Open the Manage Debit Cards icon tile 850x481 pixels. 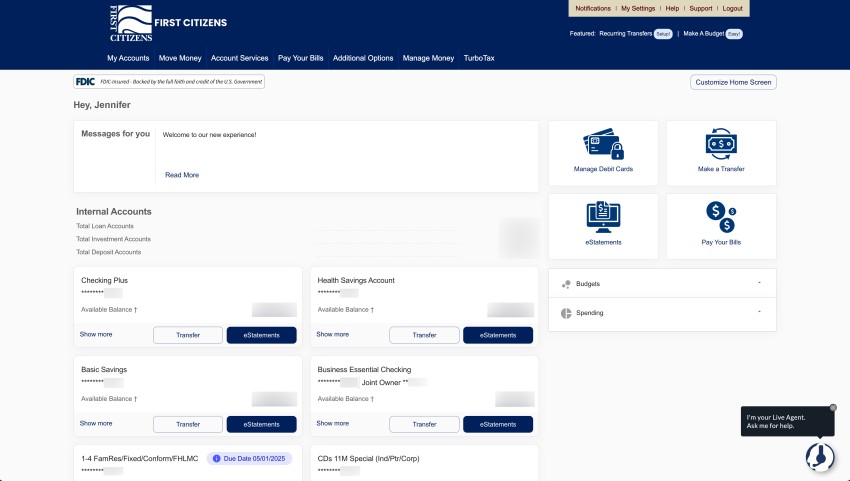pyautogui.click(x=603, y=153)
